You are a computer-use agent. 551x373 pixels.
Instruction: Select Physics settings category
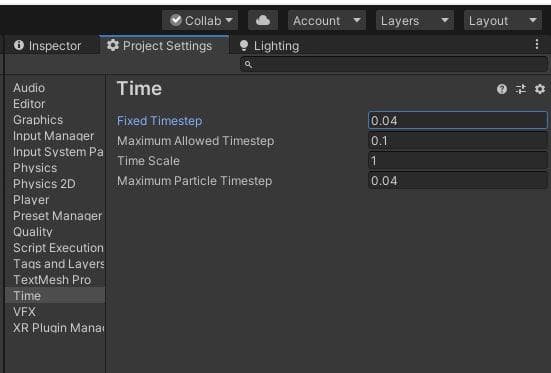tap(55, 168)
